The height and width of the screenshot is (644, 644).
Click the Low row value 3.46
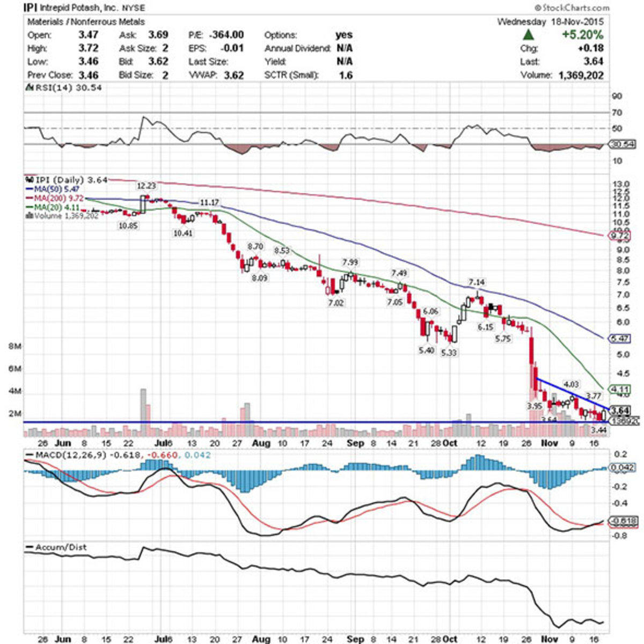coord(87,62)
